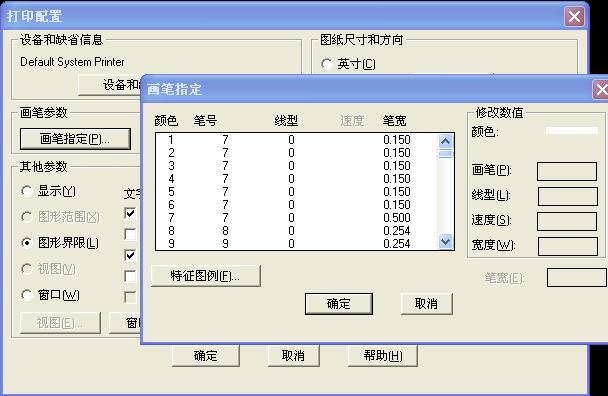Close the 画笔指定 dialog
Viewport: 608px width, 396px height.
(x=601, y=90)
